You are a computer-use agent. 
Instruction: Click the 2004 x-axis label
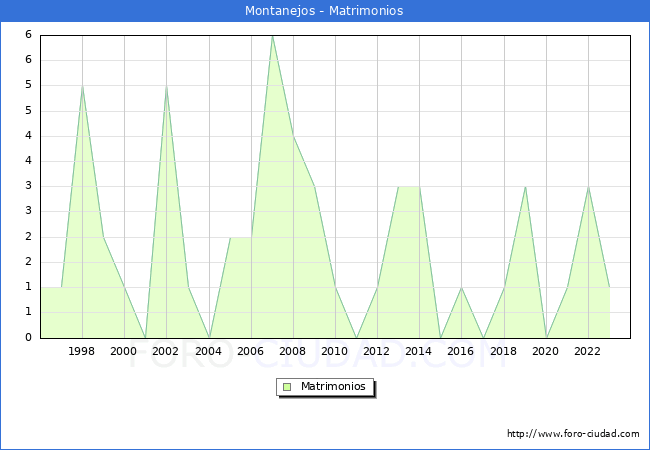click(208, 351)
